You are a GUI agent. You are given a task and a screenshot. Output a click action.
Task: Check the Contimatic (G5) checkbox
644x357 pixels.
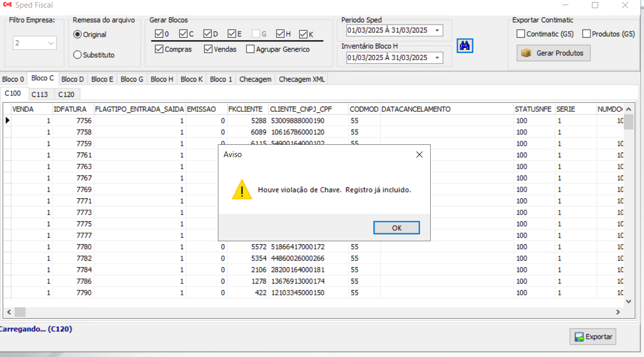tap(521, 34)
